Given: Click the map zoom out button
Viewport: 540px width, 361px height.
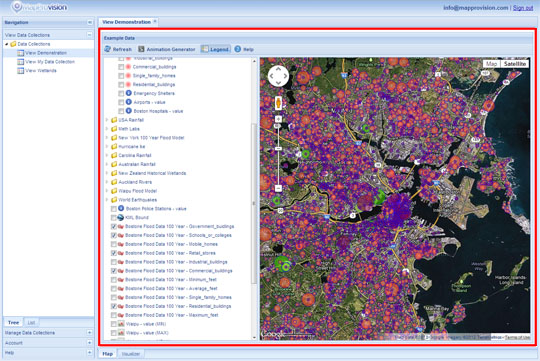Looking at the screenshot, I should [278, 188].
